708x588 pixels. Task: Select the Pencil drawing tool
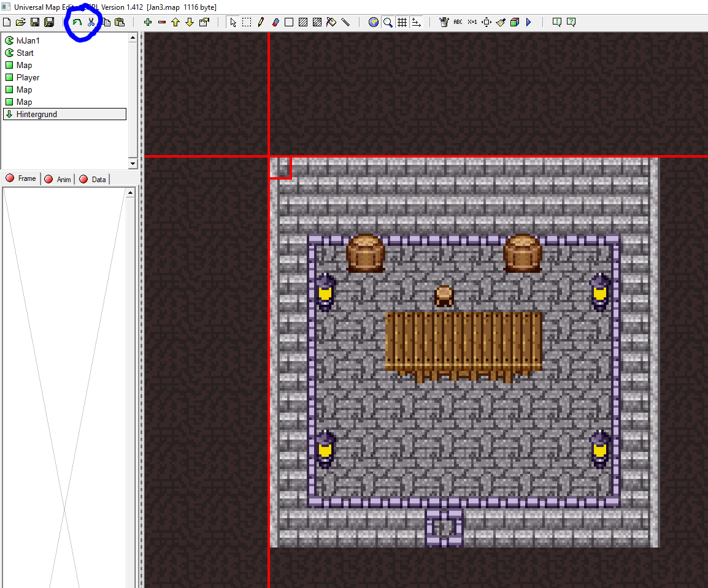261,22
